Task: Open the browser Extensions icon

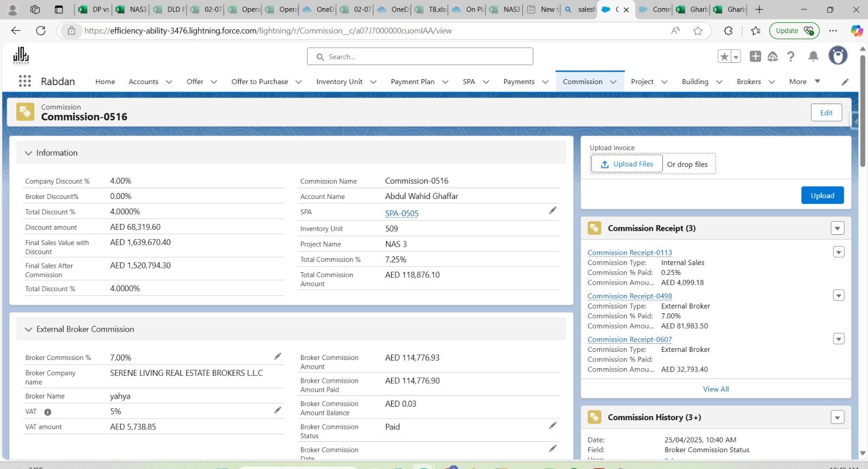Action: 728,31
